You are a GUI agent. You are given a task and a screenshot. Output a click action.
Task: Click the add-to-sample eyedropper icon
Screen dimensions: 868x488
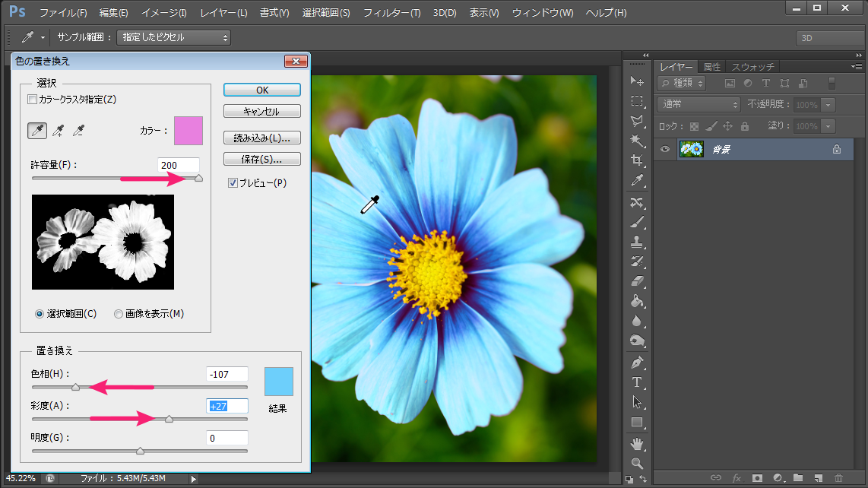coord(58,131)
